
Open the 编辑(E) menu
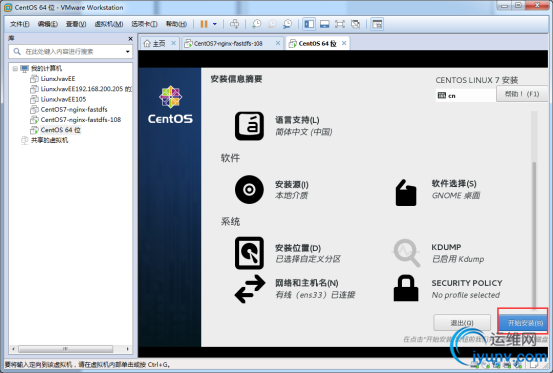pyautogui.click(x=48, y=24)
